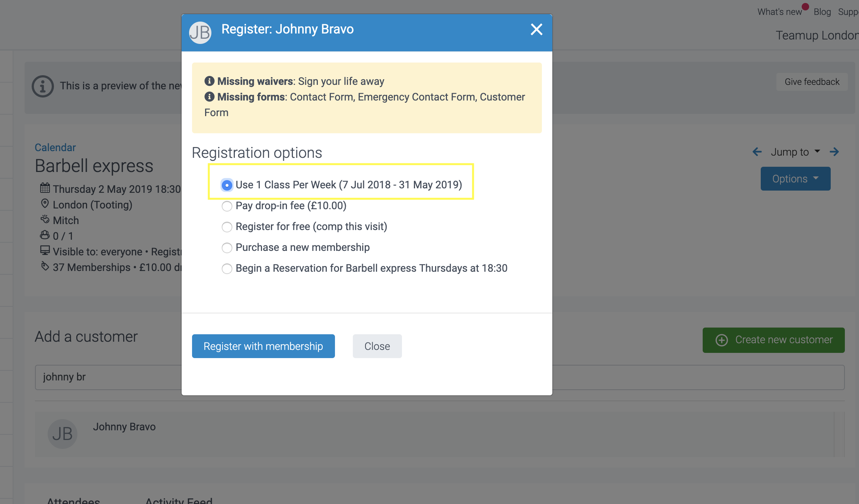Open the Blog link in the top bar
Image resolution: width=859 pixels, height=504 pixels.
(822, 12)
